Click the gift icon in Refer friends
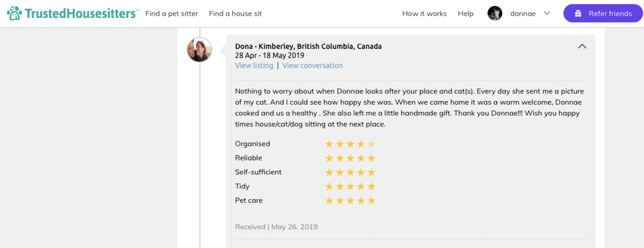This screenshot has width=644, height=248. (578, 13)
